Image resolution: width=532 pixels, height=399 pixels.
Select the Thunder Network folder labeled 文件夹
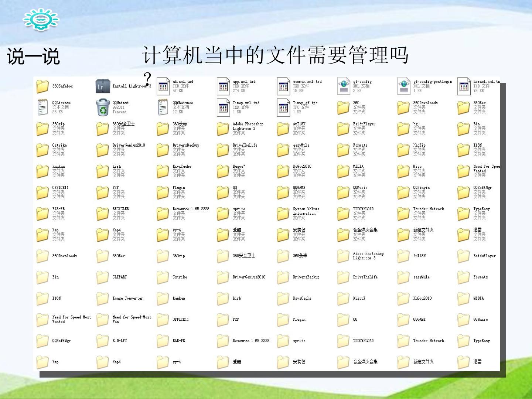click(403, 214)
